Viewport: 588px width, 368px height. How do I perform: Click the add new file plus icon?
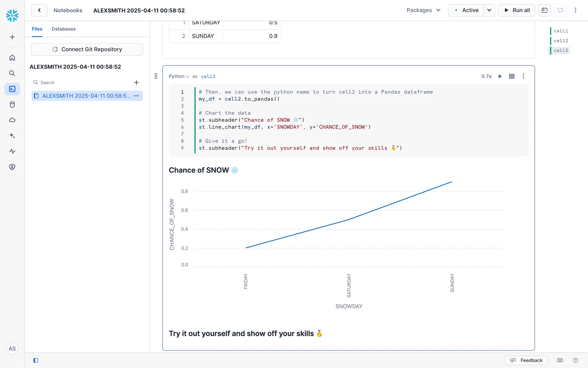(x=137, y=82)
